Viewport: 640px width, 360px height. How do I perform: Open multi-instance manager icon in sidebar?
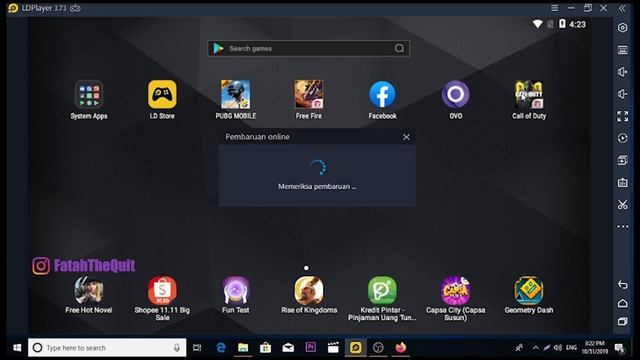coord(622,160)
